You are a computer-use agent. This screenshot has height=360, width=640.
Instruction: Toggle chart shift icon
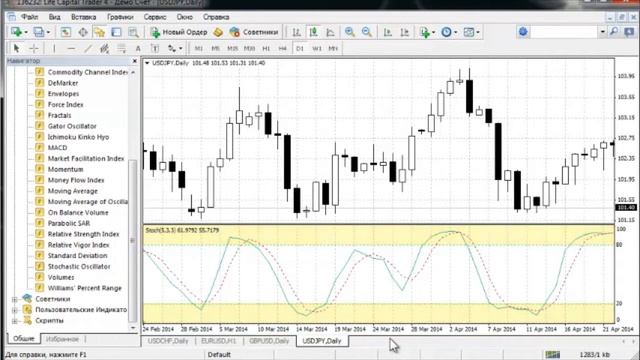pyautogui.click(x=404, y=32)
